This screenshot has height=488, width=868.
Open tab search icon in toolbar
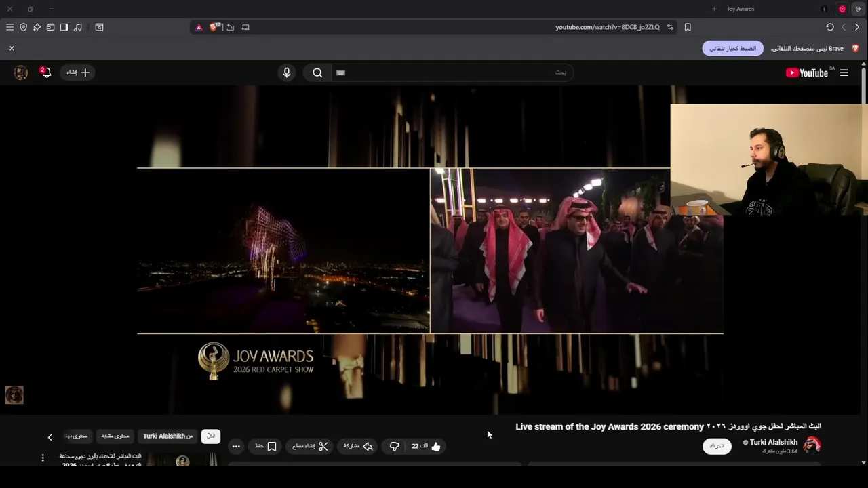[99, 27]
